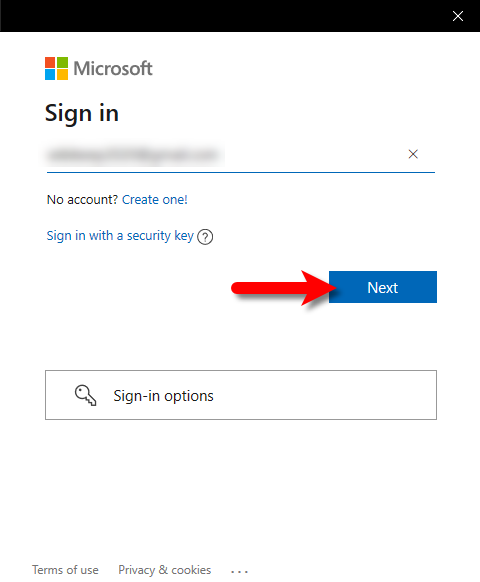Open the three-dot more footer menu
The height and width of the screenshot is (582, 480).
pyautogui.click(x=239, y=571)
